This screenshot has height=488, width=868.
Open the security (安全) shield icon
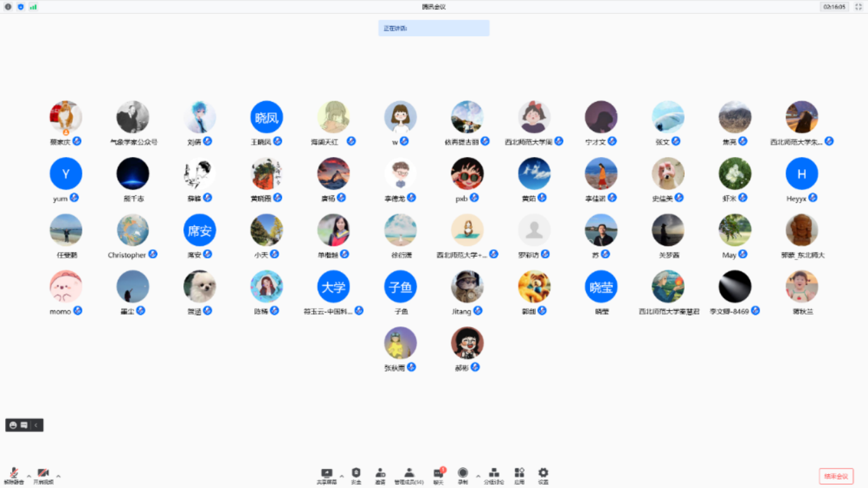click(x=356, y=475)
